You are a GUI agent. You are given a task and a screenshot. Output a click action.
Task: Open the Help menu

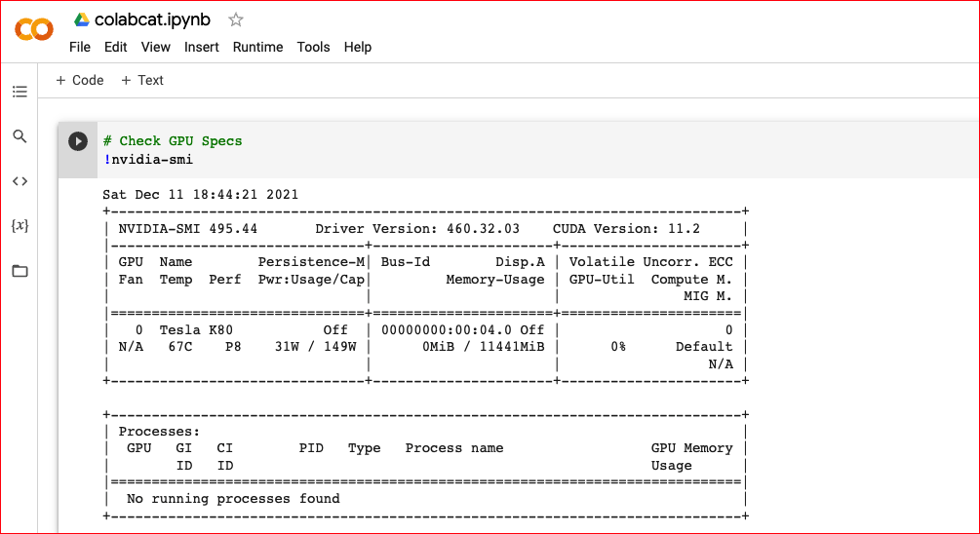(358, 47)
